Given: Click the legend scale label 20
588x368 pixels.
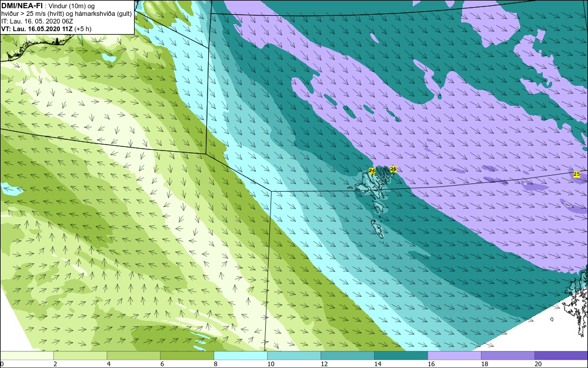Looking at the screenshot, I should (538, 364).
